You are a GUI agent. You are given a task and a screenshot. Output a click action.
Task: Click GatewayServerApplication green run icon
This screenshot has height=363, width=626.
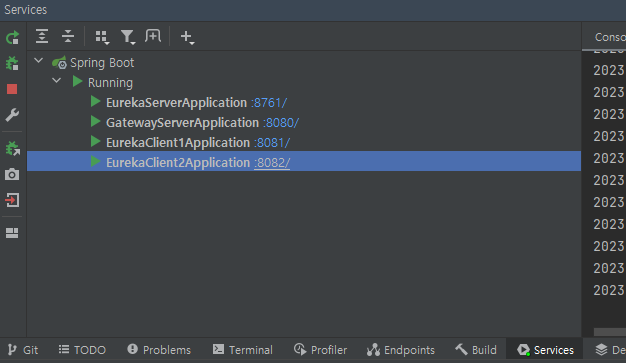[x=95, y=121]
